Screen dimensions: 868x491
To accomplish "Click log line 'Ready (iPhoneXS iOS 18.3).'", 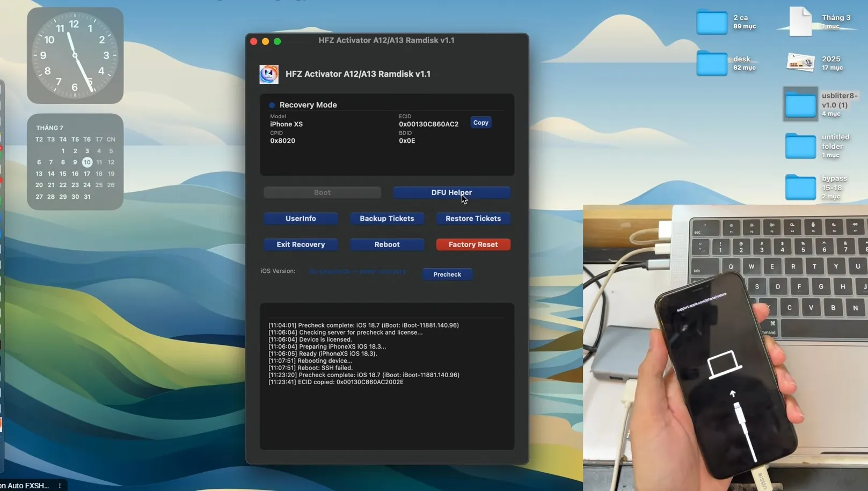I will [x=323, y=353].
